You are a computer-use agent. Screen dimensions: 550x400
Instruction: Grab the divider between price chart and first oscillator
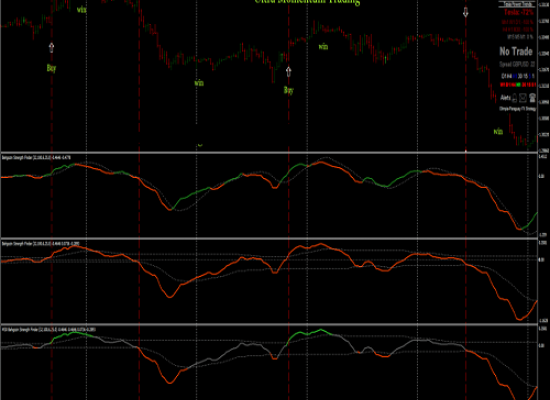(269, 153)
